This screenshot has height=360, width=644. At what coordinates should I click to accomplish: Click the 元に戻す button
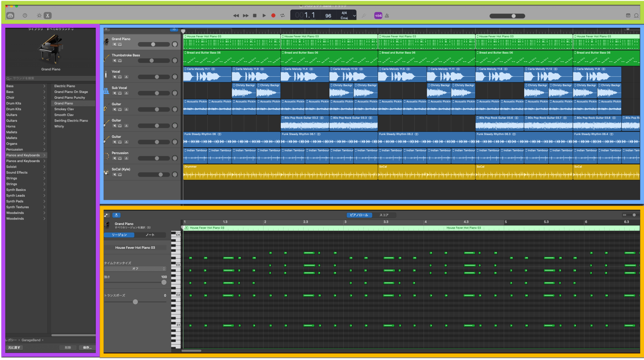coord(14,347)
